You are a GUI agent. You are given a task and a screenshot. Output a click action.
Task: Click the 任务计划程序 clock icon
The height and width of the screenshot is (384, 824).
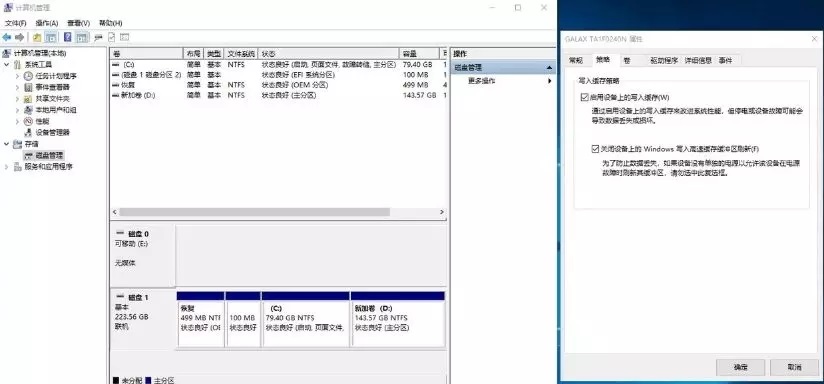pos(28,76)
